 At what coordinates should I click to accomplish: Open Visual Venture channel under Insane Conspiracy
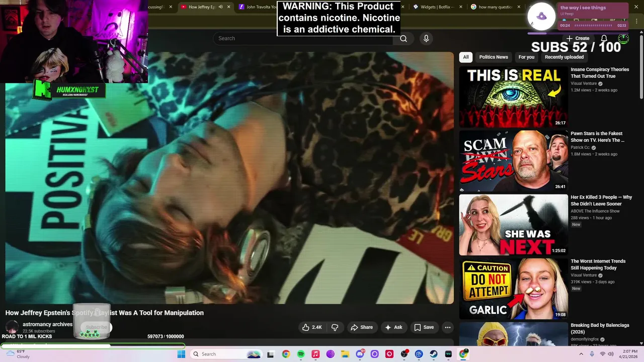point(584,83)
